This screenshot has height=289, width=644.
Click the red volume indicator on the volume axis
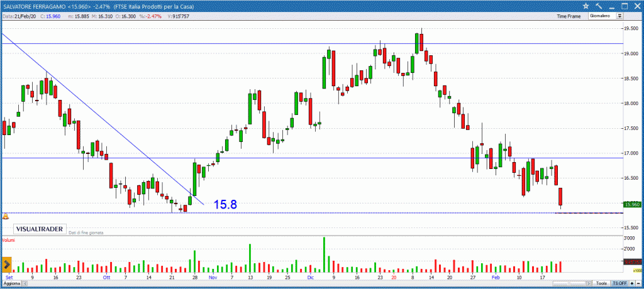632,261
